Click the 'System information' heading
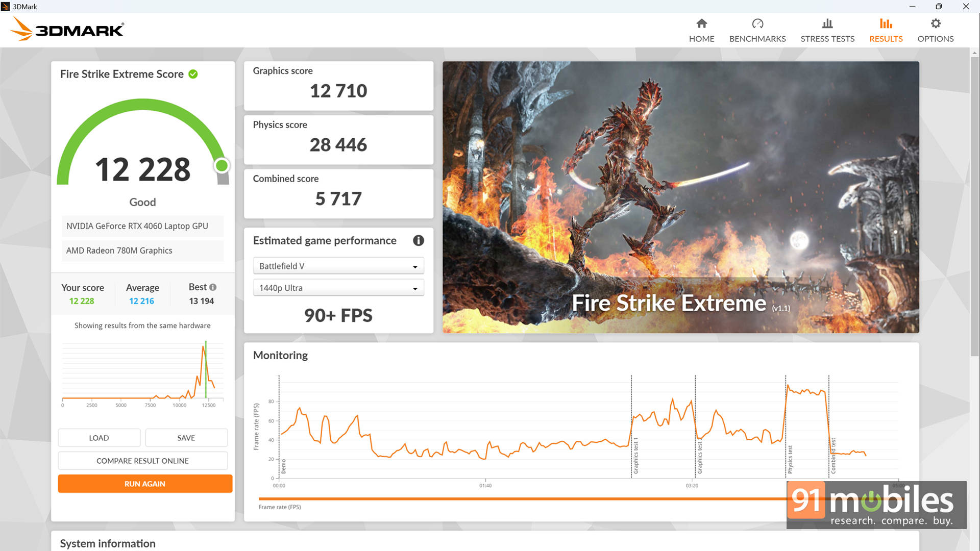The image size is (980, 551). coord(108,543)
